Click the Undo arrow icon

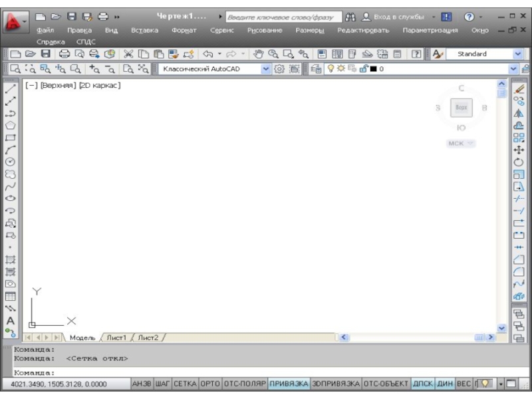(x=207, y=54)
